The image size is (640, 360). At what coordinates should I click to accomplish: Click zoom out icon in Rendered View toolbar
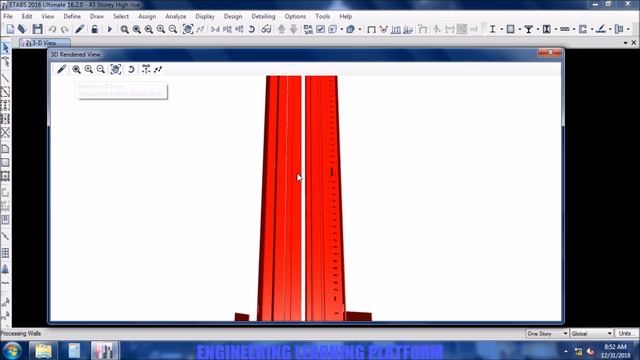coord(101,69)
